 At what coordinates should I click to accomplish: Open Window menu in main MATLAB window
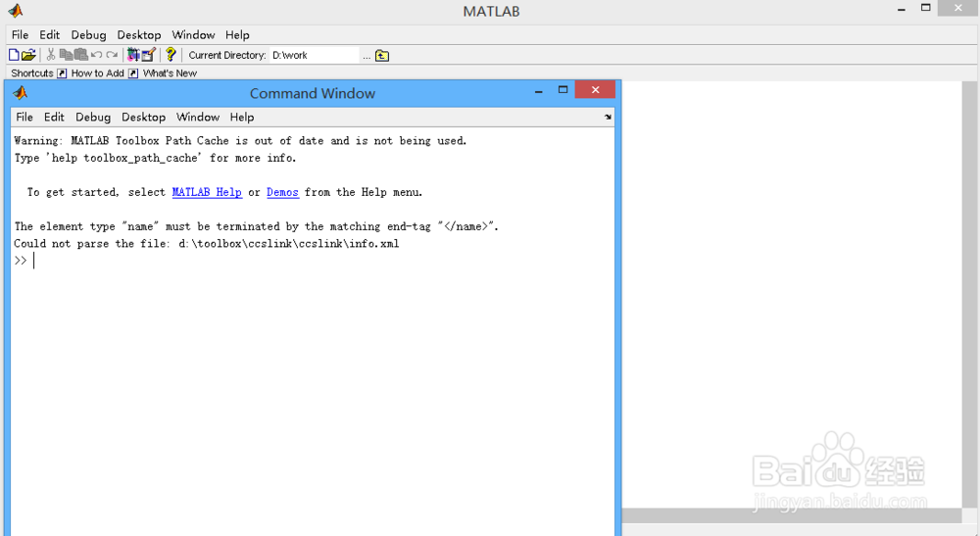tap(193, 35)
